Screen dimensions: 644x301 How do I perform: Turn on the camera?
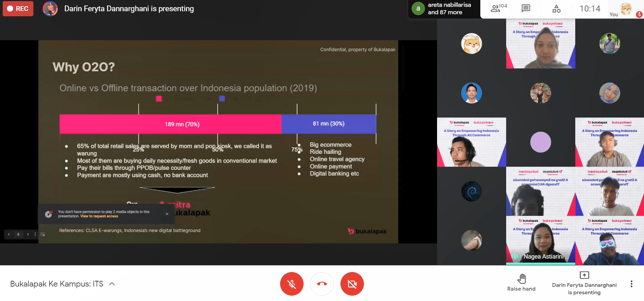pos(352,284)
